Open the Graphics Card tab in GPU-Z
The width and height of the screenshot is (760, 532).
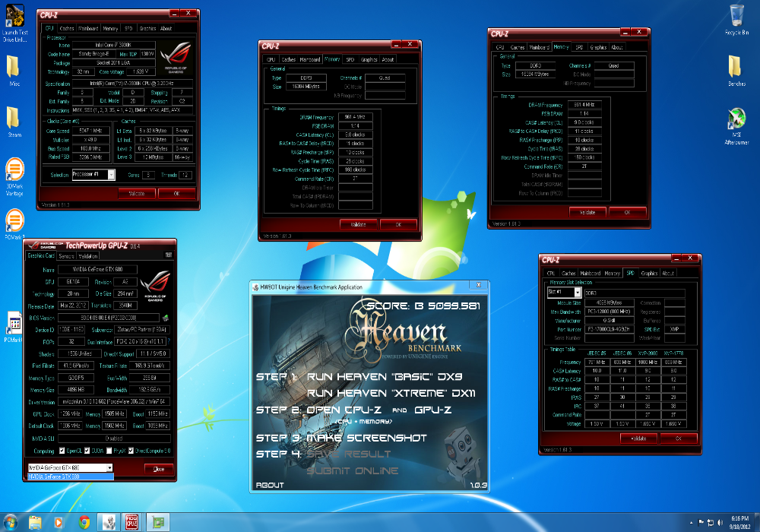click(x=41, y=255)
